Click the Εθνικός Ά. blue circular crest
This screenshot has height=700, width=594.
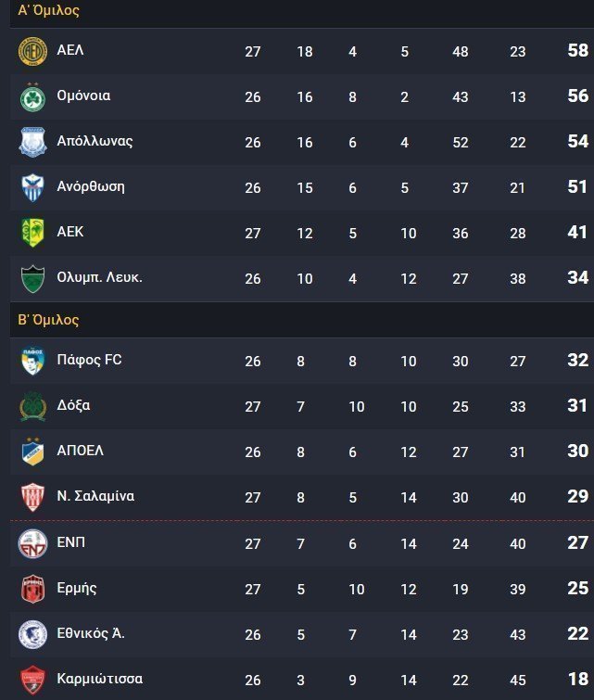[32, 634]
